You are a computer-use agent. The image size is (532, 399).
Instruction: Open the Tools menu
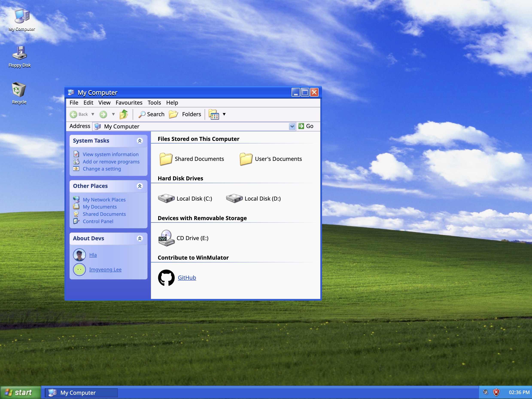pyautogui.click(x=154, y=103)
